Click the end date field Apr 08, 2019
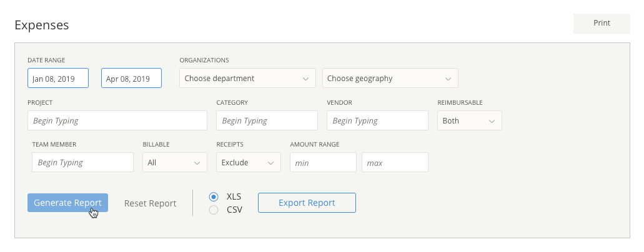Viewport: 644px width, 252px height. (131, 78)
